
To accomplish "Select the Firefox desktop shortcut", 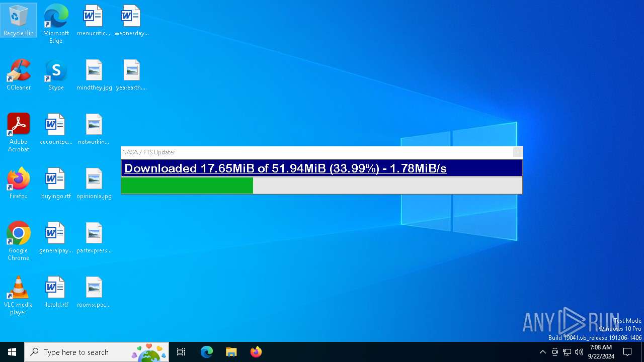I will 19,183.
